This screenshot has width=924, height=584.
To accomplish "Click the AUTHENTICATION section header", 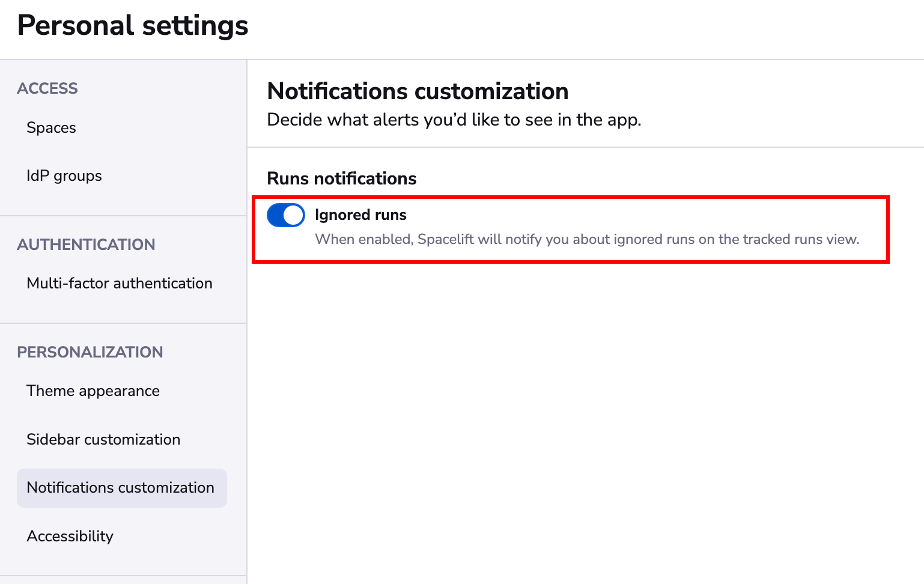I will (x=86, y=245).
